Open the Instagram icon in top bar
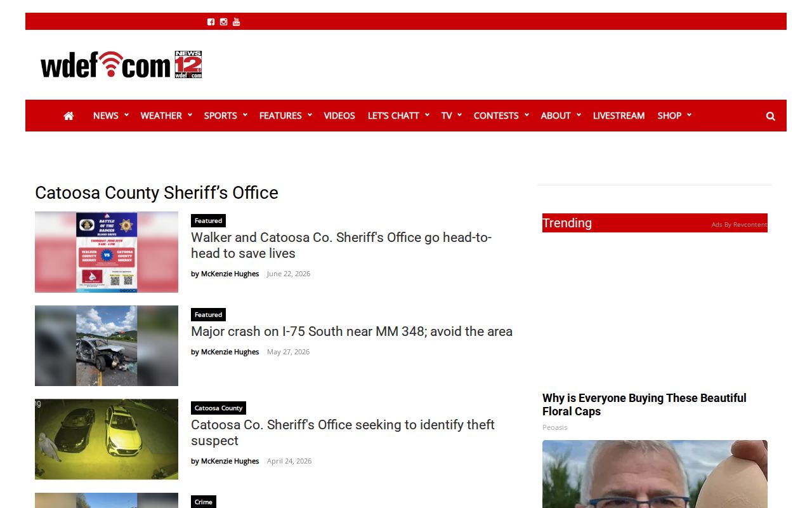Screen dimensions: 812x508 pyautogui.click(x=223, y=22)
